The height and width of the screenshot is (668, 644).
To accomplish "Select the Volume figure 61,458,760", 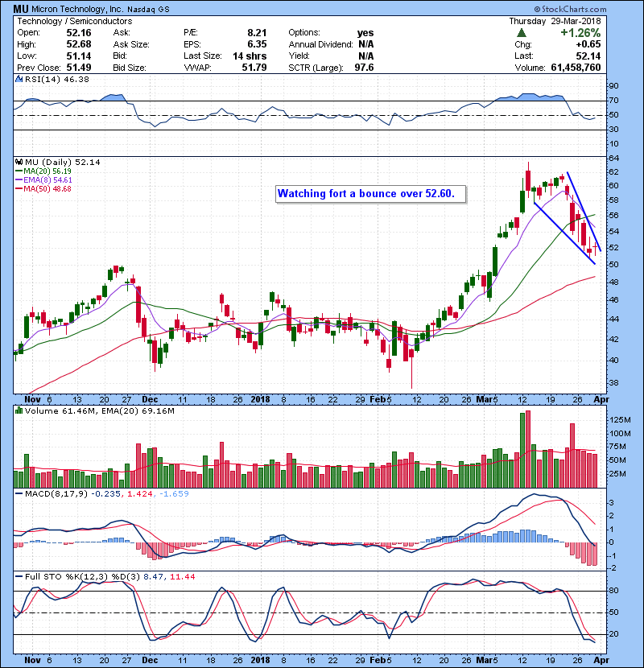I will (x=576, y=68).
